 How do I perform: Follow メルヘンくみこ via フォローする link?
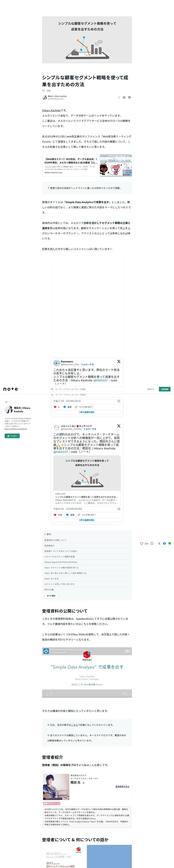[x=90, y=429]
